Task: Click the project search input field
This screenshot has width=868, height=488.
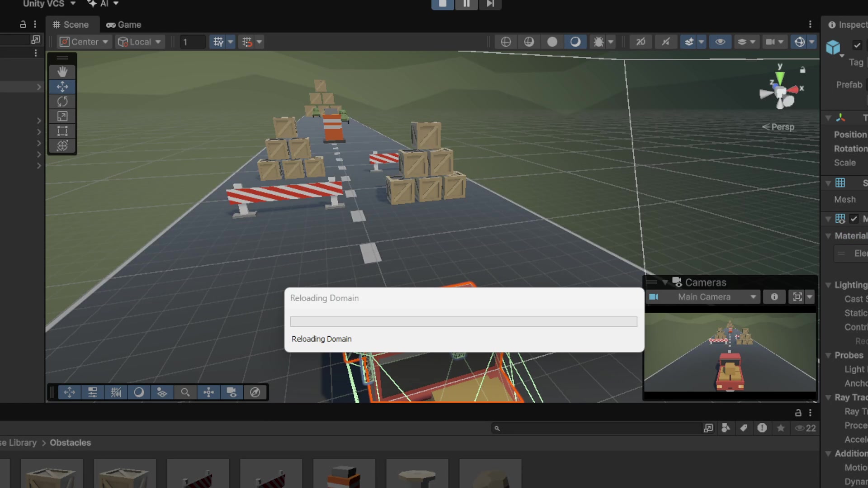Action: click(x=597, y=428)
